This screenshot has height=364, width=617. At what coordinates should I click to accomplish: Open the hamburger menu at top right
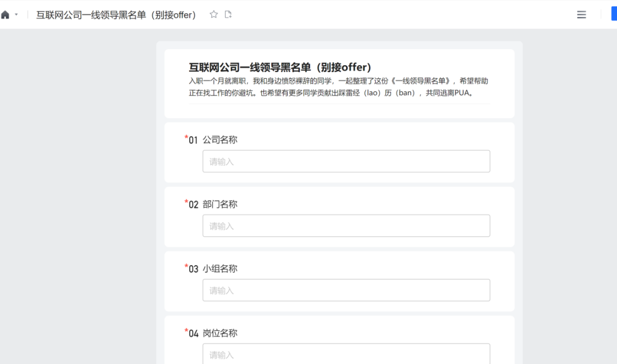(582, 15)
